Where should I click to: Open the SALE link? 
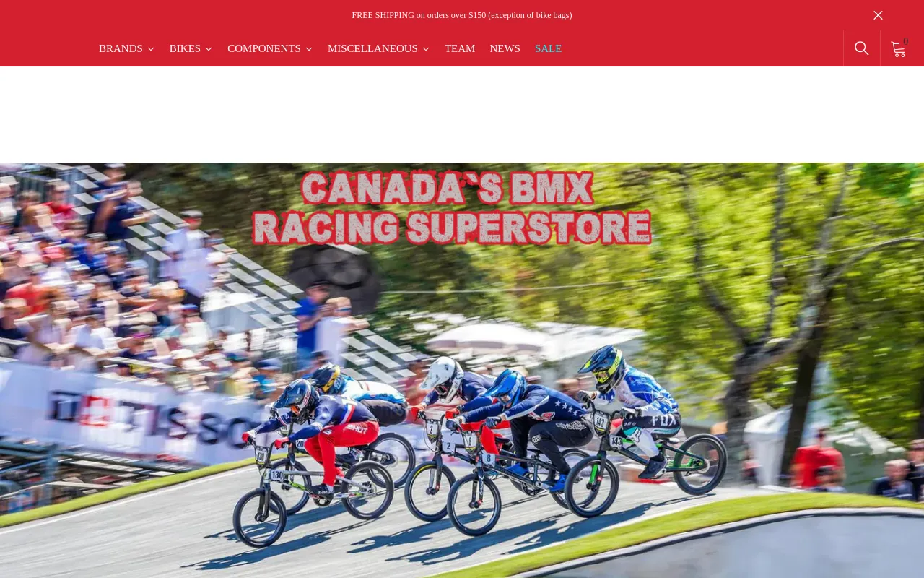tap(548, 48)
